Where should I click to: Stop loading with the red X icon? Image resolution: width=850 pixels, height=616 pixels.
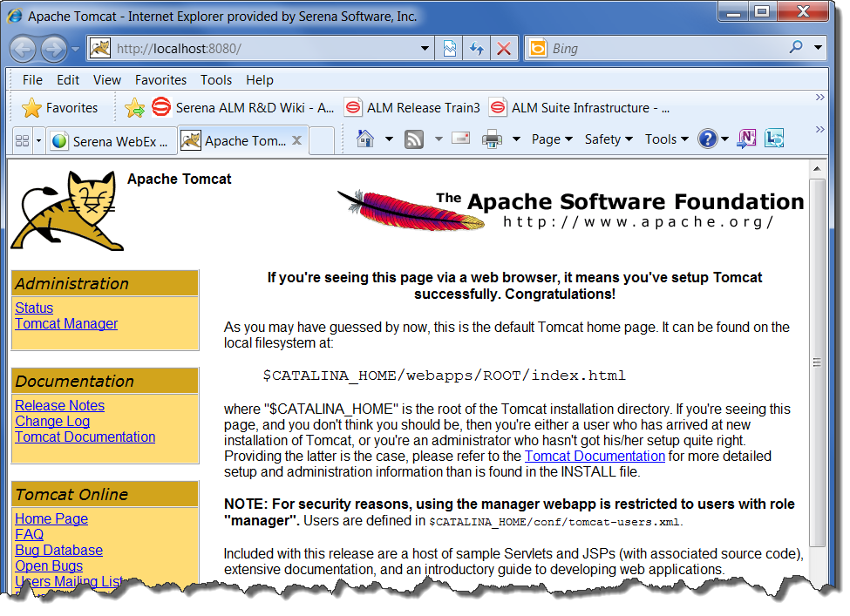pos(504,49)
